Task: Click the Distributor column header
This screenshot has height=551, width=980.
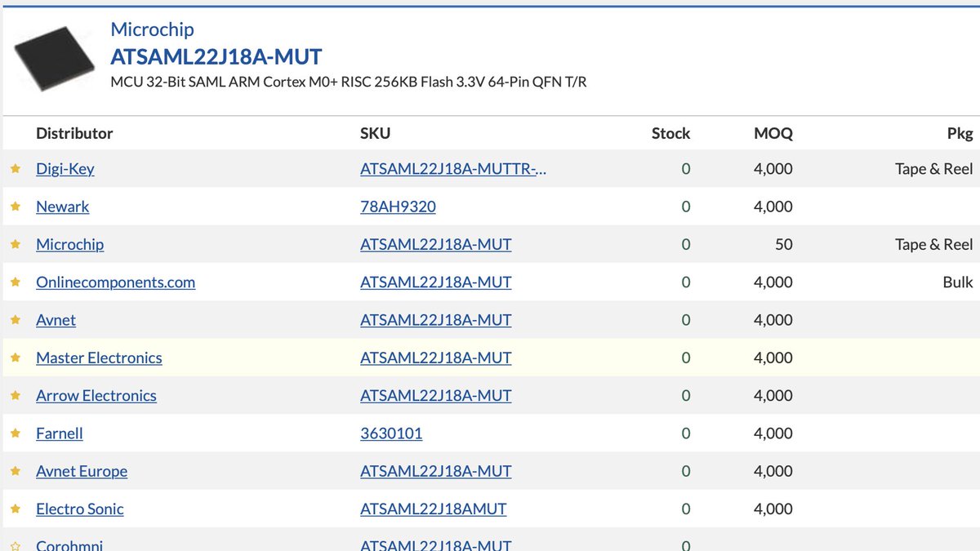Action: 74,133
